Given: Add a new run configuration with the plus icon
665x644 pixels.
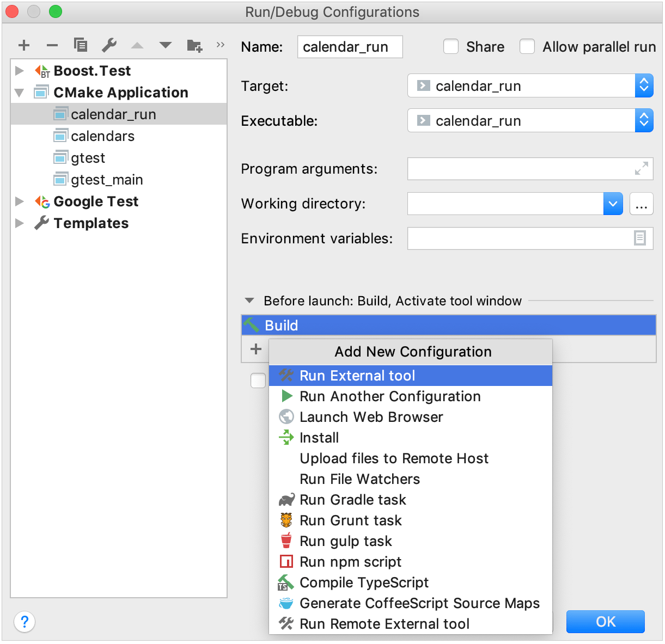Looking at the screenshot, I should (24, 45).
